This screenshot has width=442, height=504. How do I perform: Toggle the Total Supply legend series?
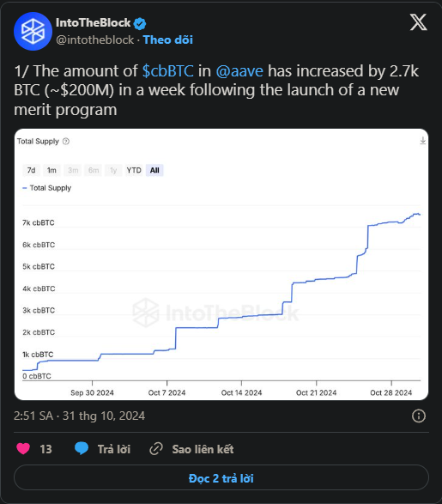(47, 188)
